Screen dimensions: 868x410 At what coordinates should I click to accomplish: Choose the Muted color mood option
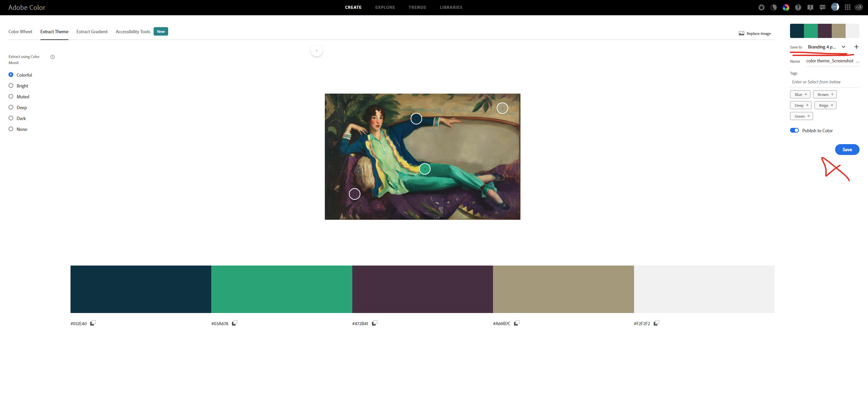tap(11, 96)
